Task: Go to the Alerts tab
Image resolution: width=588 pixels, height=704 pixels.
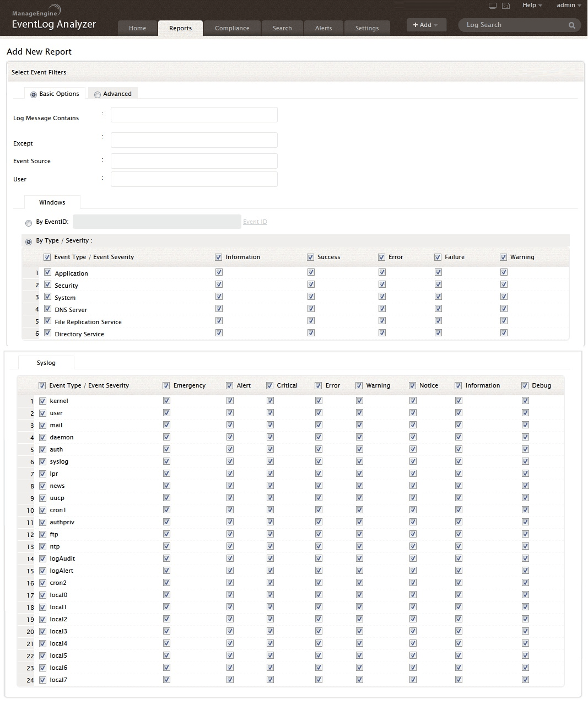Action: pos(323,28)
